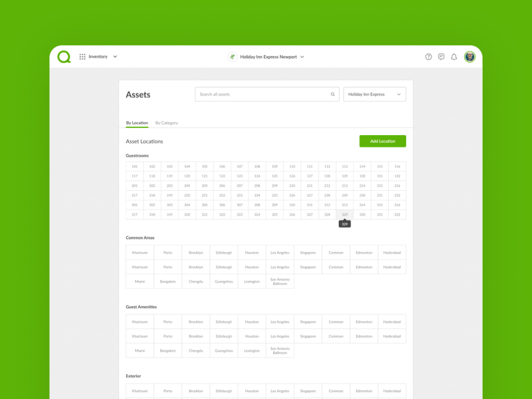Open Lexington under Guest Amenities
Image resolution: width=532 pixels, height=399 pixels.
tap(252, 351)
